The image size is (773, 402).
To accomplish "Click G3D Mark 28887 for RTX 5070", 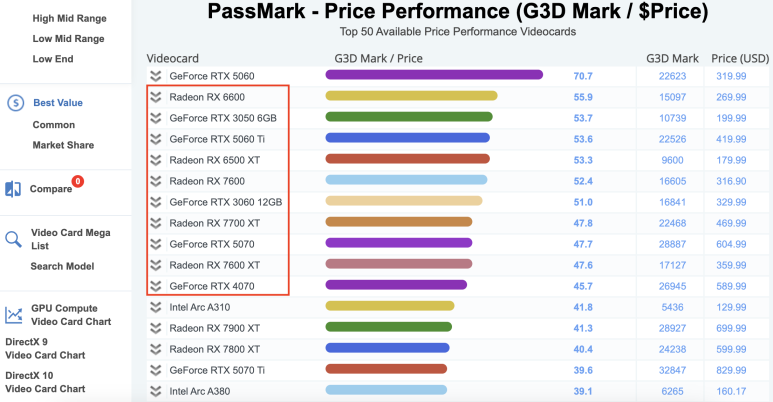I will click(x=672, y=244).
